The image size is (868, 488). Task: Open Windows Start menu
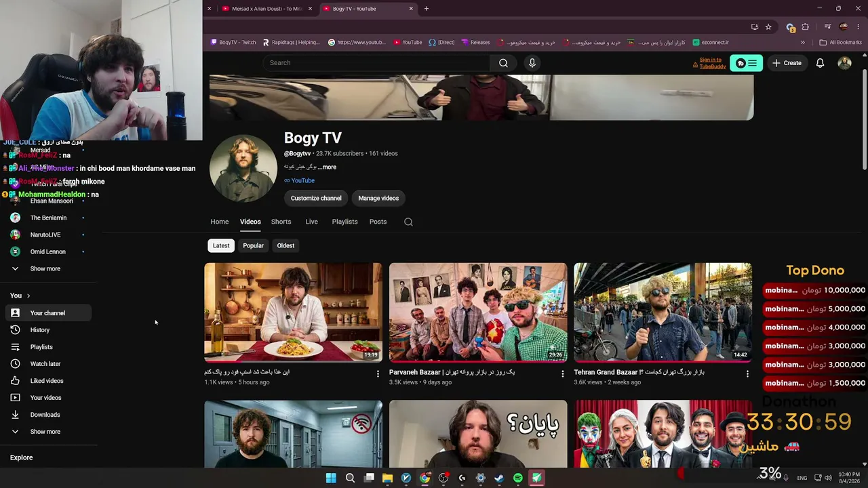click(331, 478)
